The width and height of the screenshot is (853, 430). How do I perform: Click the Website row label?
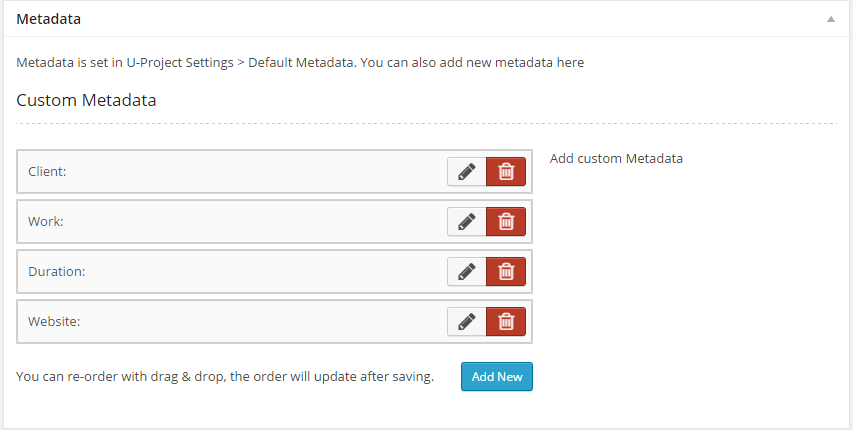[54, 321]
